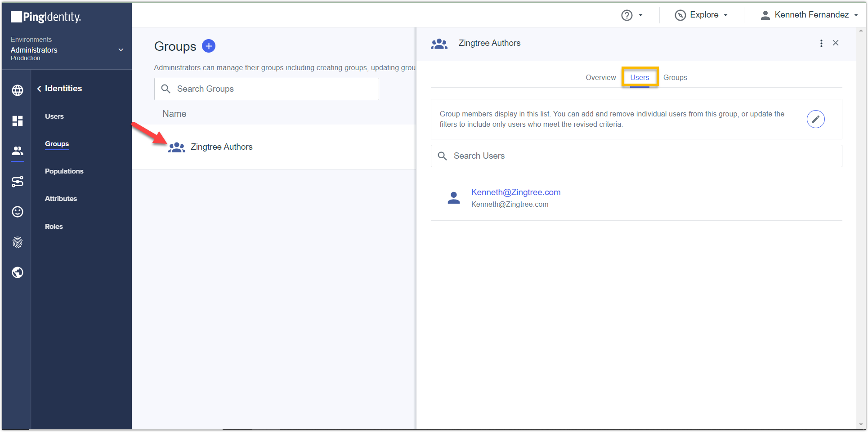Click the Identities heading label
Image resolution: width=868 pixels, height=432 pixels.
click(x=63, y=89)
